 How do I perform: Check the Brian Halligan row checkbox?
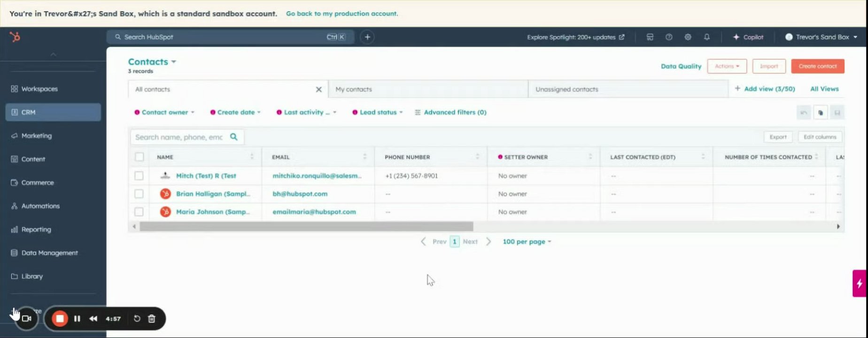(x=139, y=193)
